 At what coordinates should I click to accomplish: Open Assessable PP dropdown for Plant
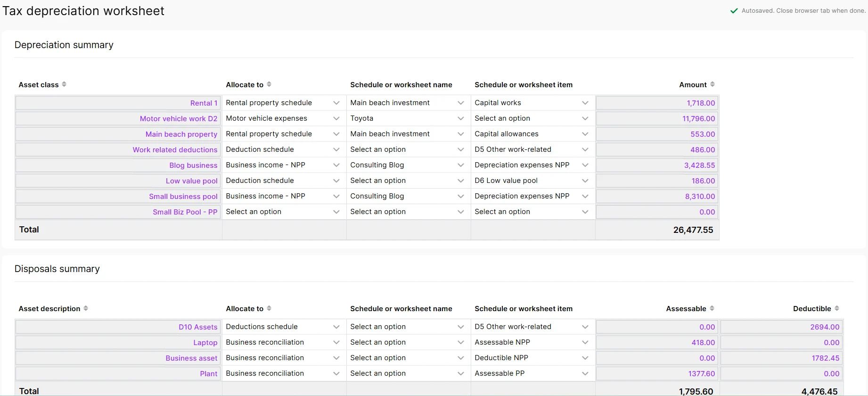coord(532,373)
